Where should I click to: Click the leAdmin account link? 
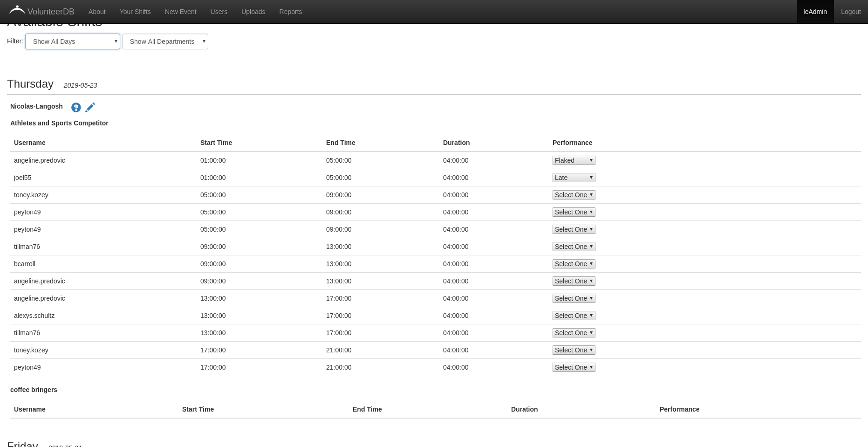pos(815,12)
